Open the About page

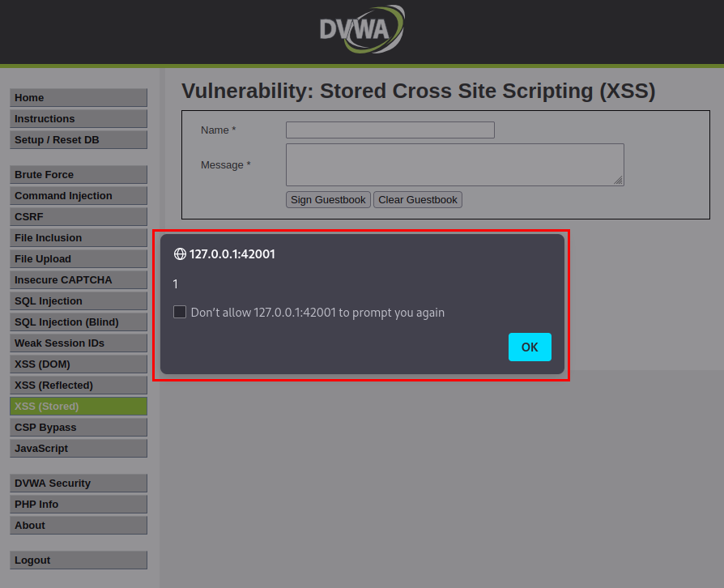click(79, 525)
